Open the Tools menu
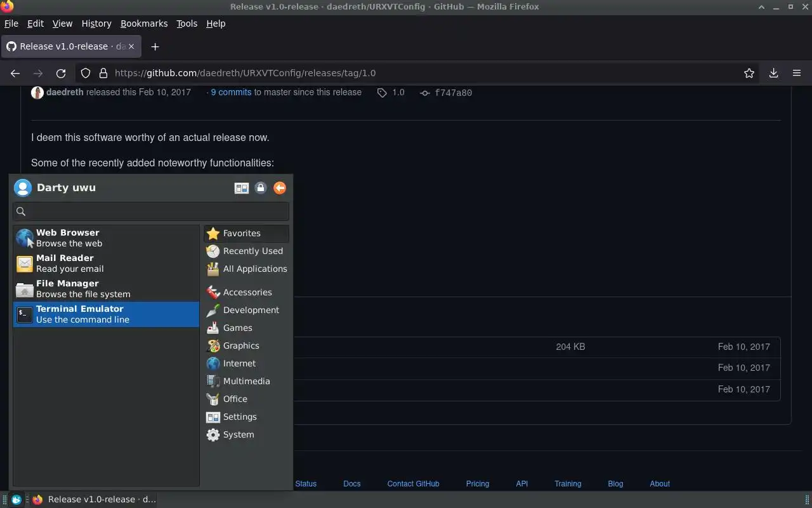This screenshot has width=812, height=508. tap(187, 23)
